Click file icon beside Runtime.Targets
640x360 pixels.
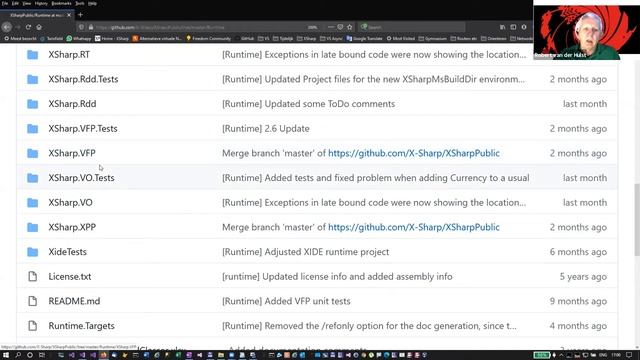pos(33,326)
